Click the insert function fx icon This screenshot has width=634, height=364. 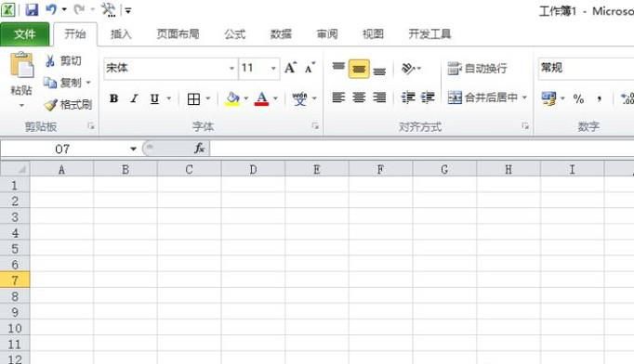(x=199, y=149)
